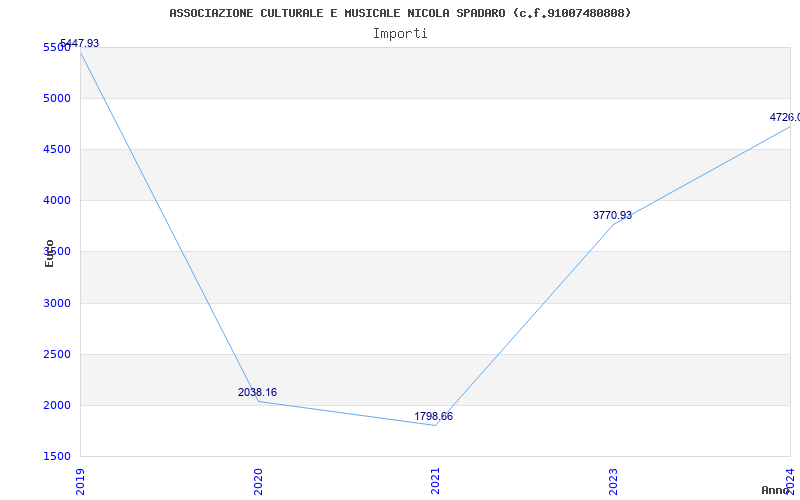Image resolution: width=800 pixels, height=500 pixels.
Task: Select the 2038.16 data label
Action: click(x=257, y=392)
